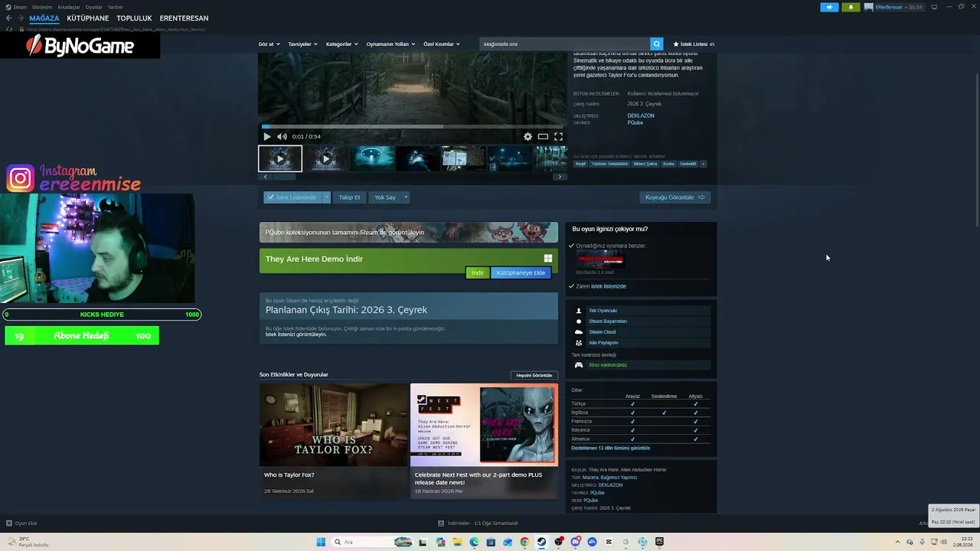Screen dimensions: 980x551
Task: Open the Arkadaşlar menu
Action: pyautogui.click(x=69, y=7)
